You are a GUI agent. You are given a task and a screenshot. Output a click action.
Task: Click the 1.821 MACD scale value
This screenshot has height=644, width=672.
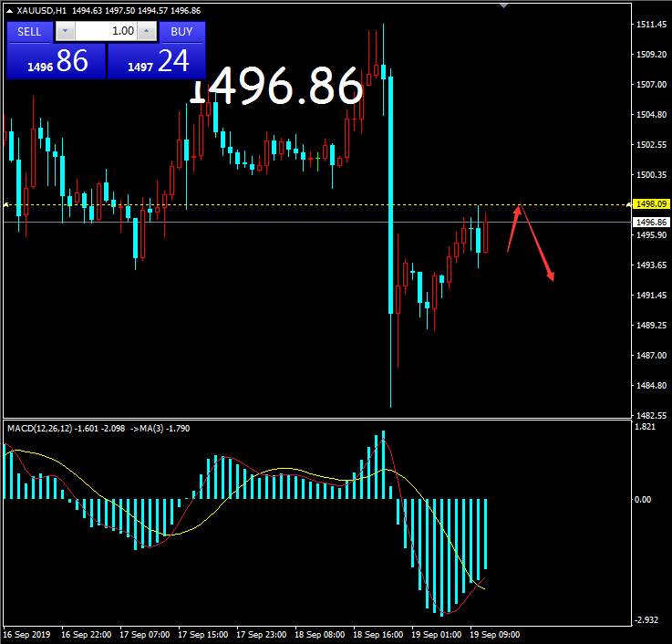pyautogui.click(x=646, y=427)
